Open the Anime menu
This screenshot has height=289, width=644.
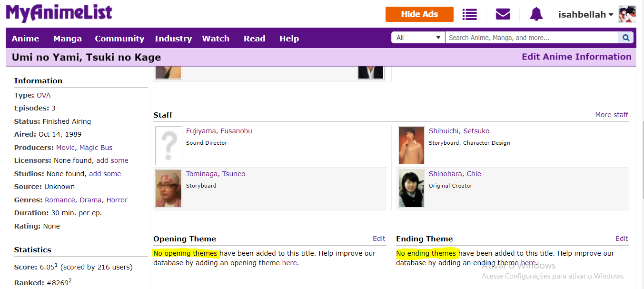coord(25,39)
